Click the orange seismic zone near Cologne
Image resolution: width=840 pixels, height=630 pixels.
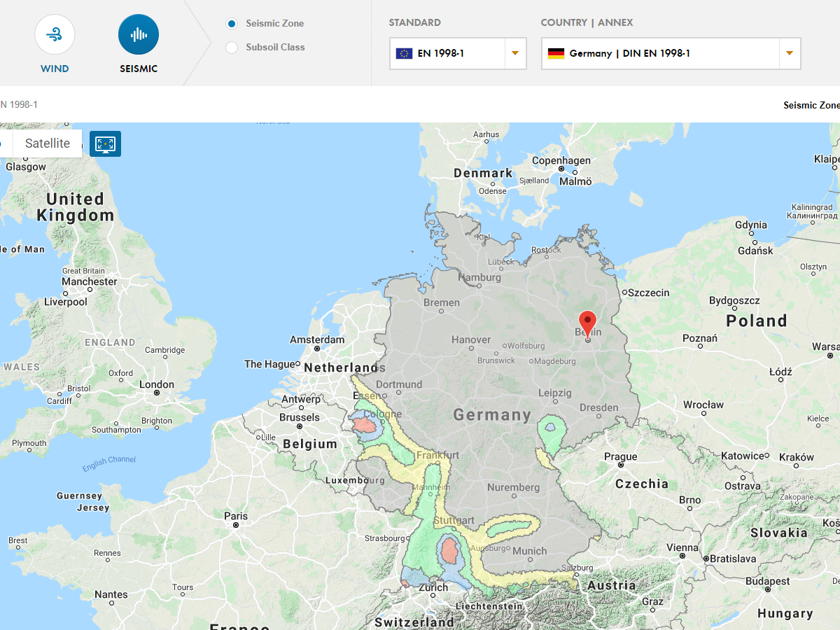(x=364, y=423)
